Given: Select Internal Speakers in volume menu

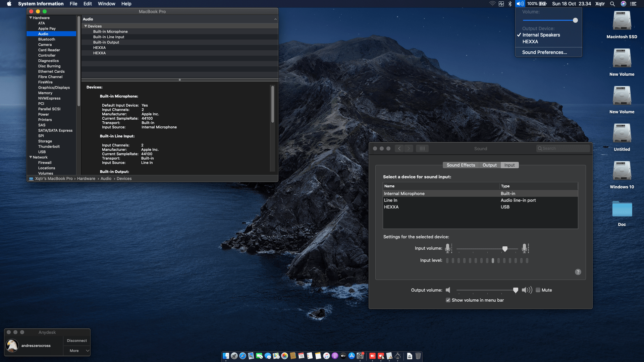Looking at the screenshot, I should 549,35.
